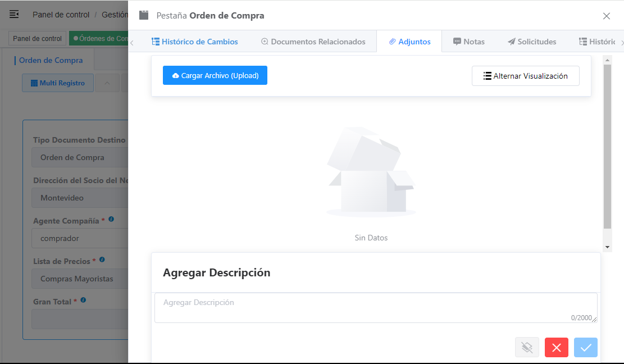Click the grey clear icon beside red X
624x364 pixels.
pos(527,348)
